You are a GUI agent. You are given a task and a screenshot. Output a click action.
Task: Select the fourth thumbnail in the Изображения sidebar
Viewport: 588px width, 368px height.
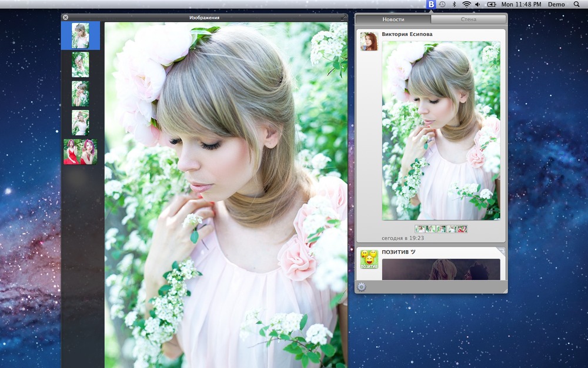(80, 122)
